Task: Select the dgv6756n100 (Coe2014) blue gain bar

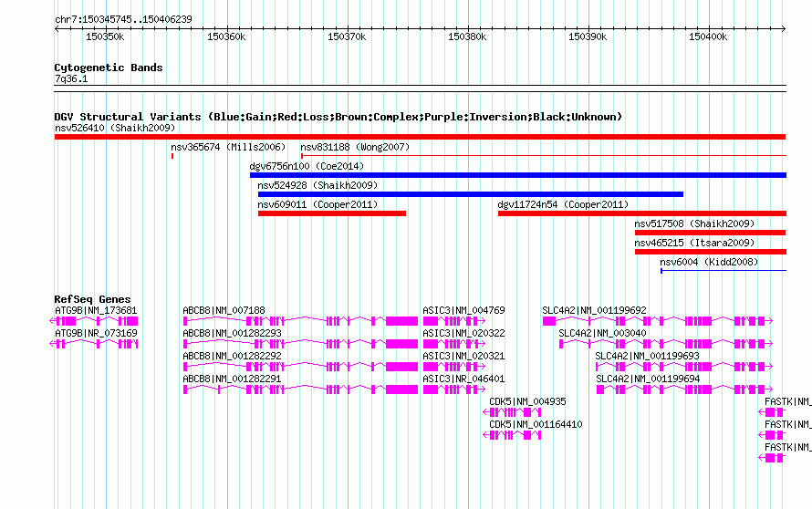Action: pos(518,175)
